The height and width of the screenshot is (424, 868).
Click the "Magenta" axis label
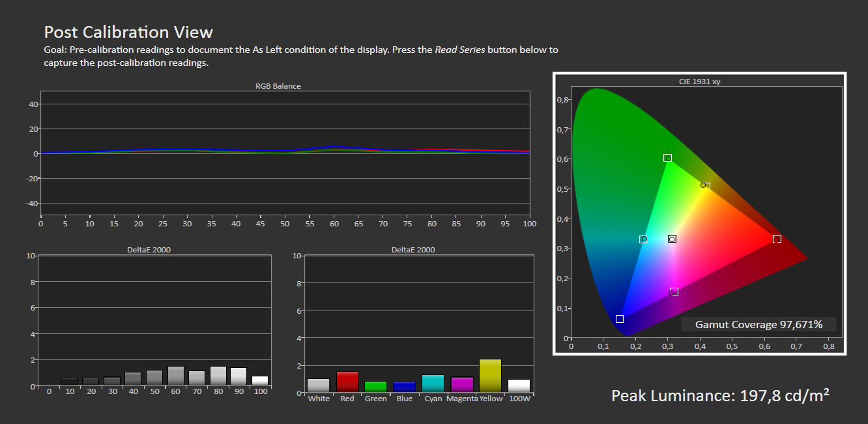click(461, 399)
